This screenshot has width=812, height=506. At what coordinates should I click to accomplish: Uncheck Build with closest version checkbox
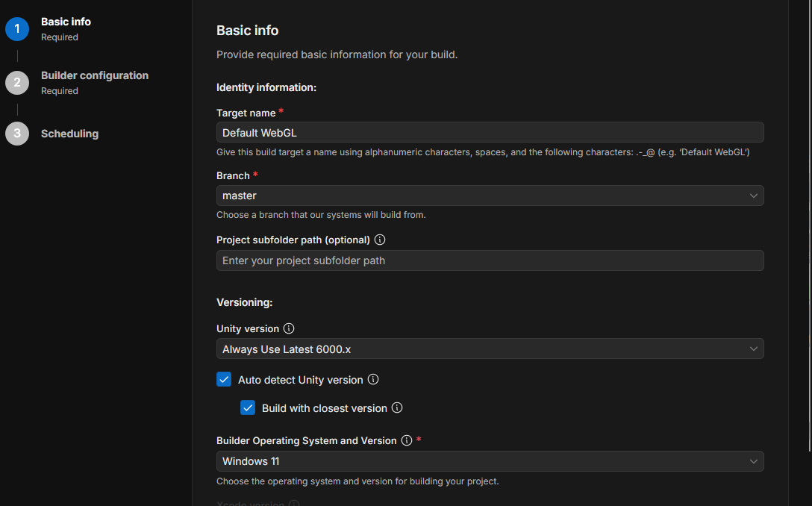(248, 407)
